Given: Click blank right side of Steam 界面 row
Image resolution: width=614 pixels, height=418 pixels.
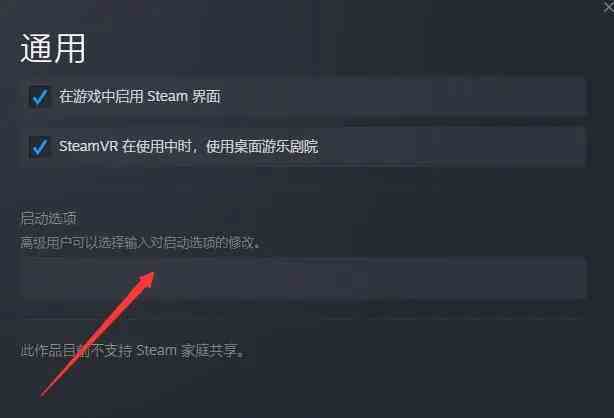Looking at the screenshot, I should tap(403, 97).
